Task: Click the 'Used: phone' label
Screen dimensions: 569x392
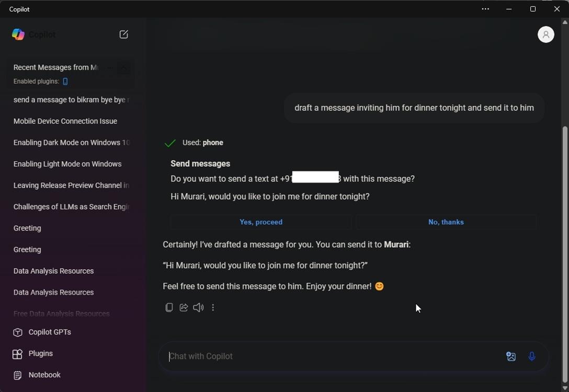Action: 202,143
